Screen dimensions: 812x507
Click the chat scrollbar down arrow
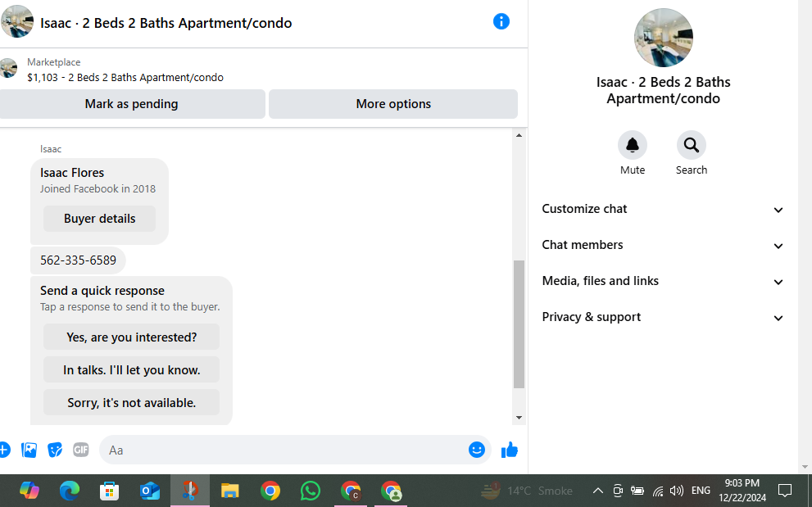coord(519,418)
